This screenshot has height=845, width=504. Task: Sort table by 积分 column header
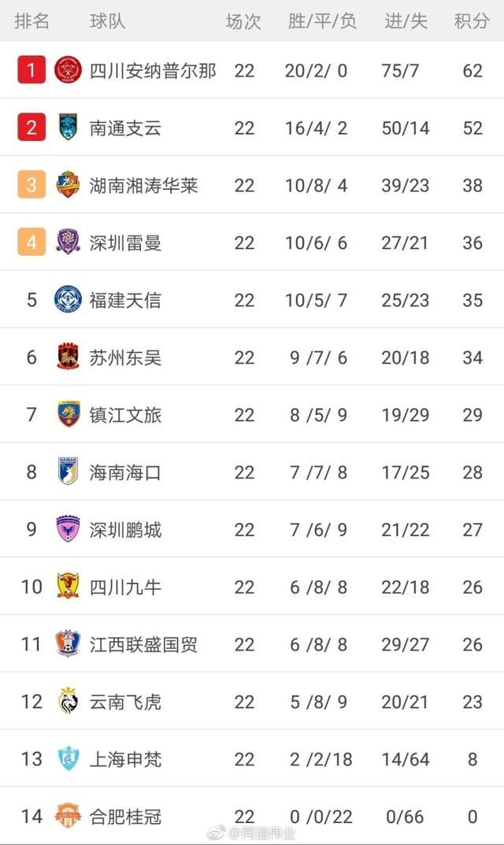pyautogui.click(x=472, y=21)
